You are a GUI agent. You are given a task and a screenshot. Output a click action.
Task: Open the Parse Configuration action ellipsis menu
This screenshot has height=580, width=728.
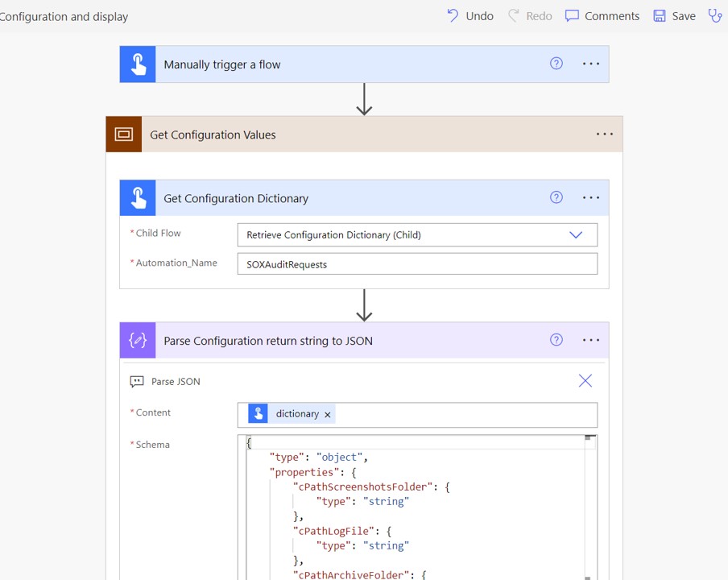(591, 340)
